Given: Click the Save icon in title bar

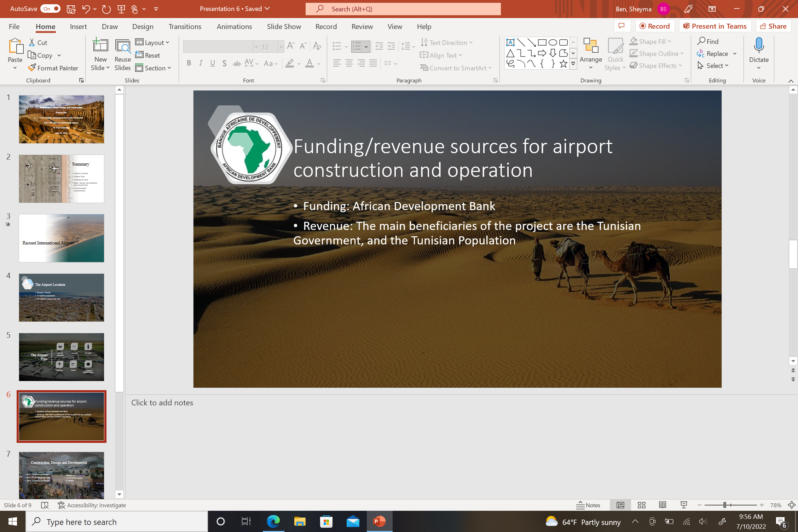Looking at the screenshot, I should pos(71,9).
